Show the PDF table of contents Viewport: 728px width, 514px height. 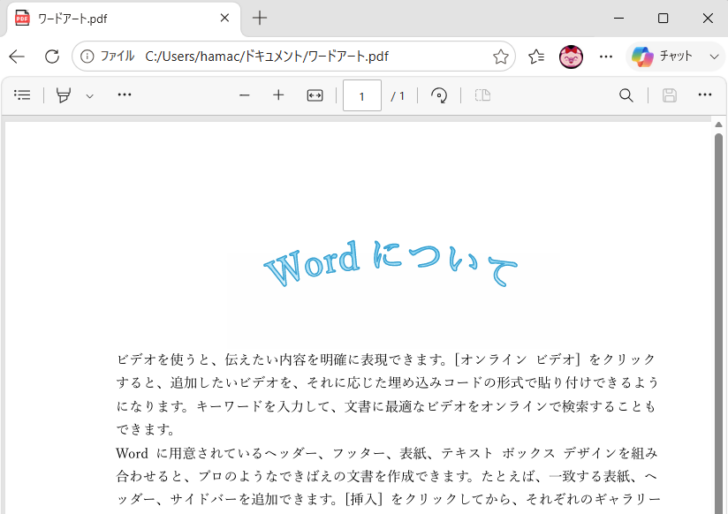[x=22, y=95]
